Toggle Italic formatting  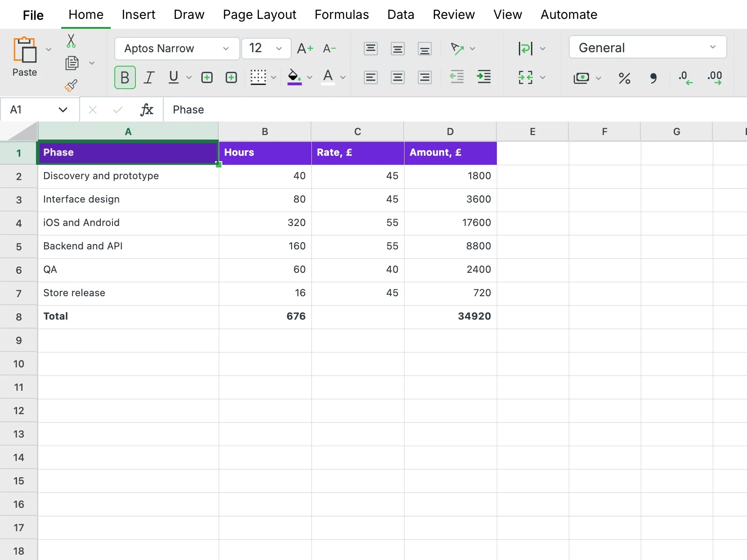[x=149, y=77]
